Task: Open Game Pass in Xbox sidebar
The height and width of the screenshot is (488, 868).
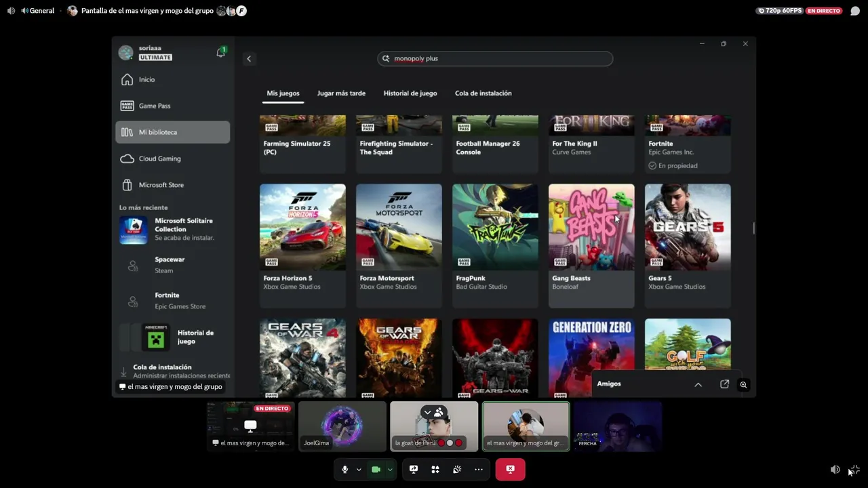Action: [173, 106]
